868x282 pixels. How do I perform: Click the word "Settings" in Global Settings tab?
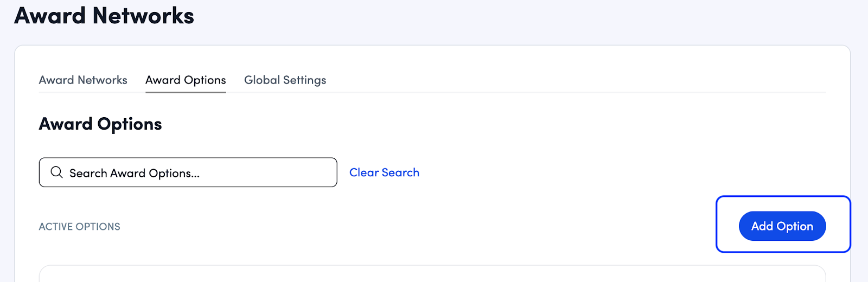[x=304, y=80]
